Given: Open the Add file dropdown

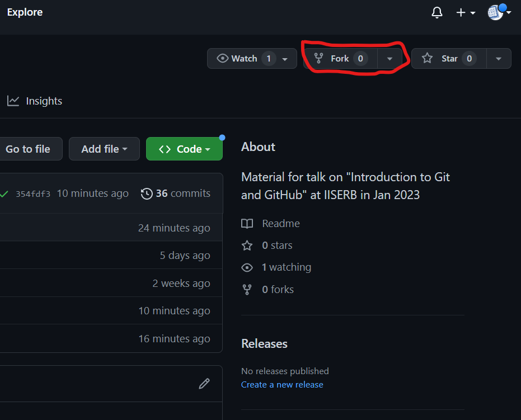Looking at the screenshot, I should point(104,149).
